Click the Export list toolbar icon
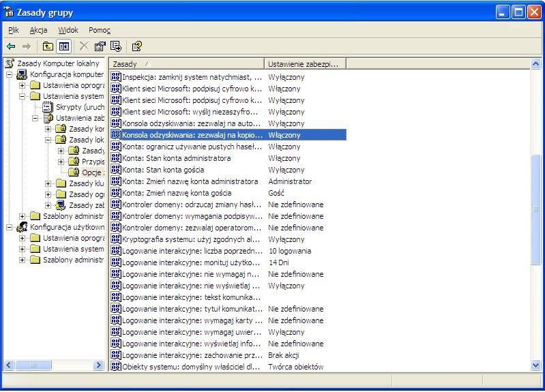 click(116, 46)
